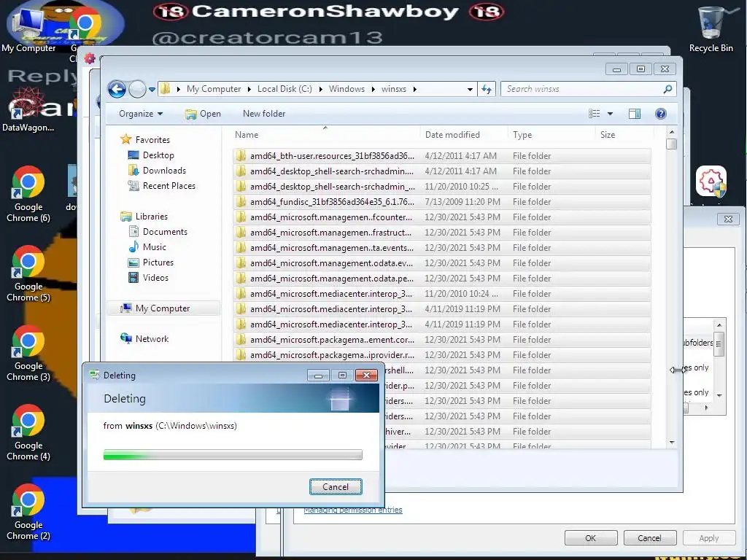Open recent locations dropdown beside navigation arrows
The height and width of the screenshot is (560, 747).
[152, 90]
